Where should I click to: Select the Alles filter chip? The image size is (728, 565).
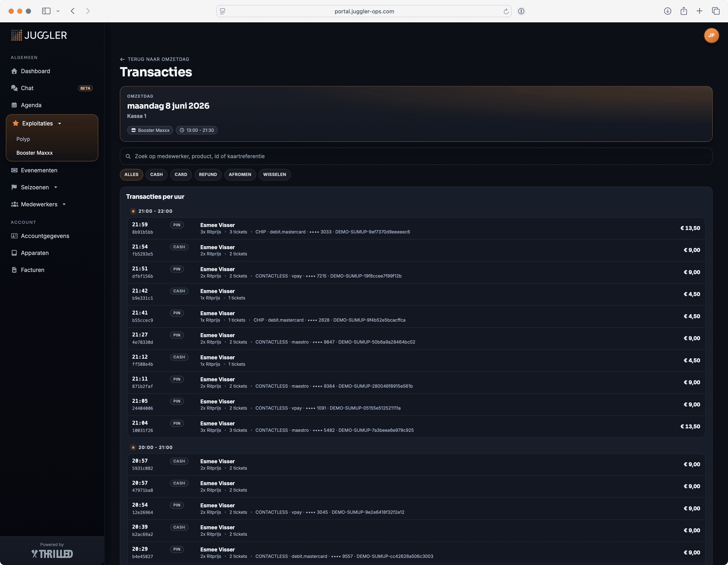pos(131,175)
